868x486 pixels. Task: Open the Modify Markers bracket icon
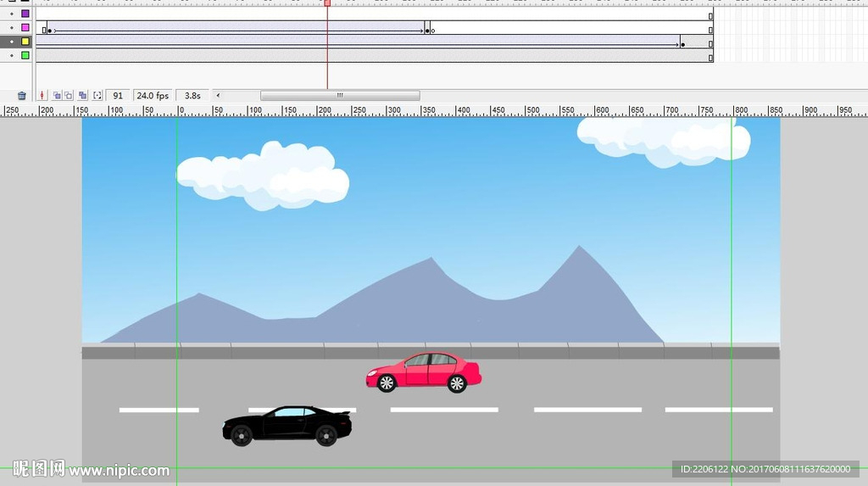tap(97, 95)
